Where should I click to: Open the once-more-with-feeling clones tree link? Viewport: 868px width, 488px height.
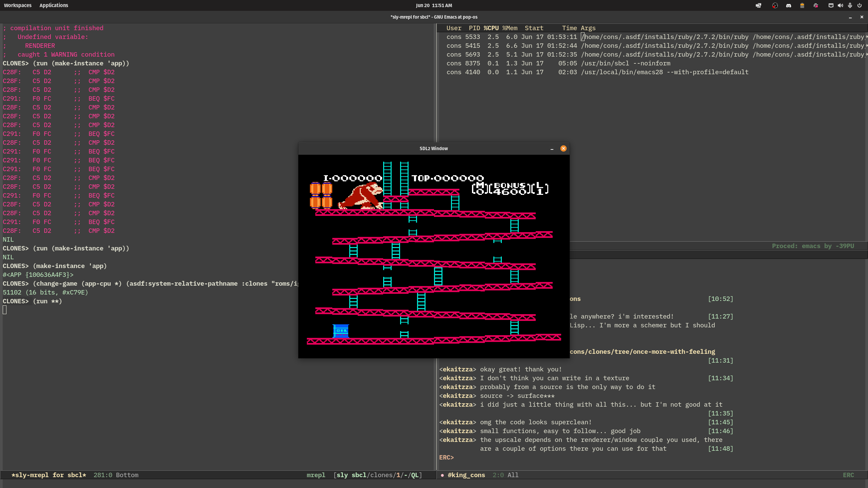pyautogui.click(x=642, y=352)
